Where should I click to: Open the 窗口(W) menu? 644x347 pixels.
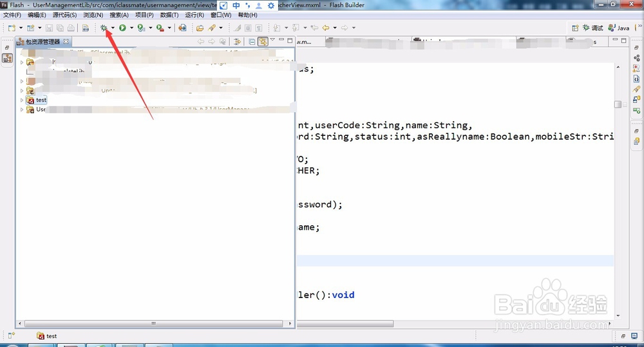[x=221, y=15]
